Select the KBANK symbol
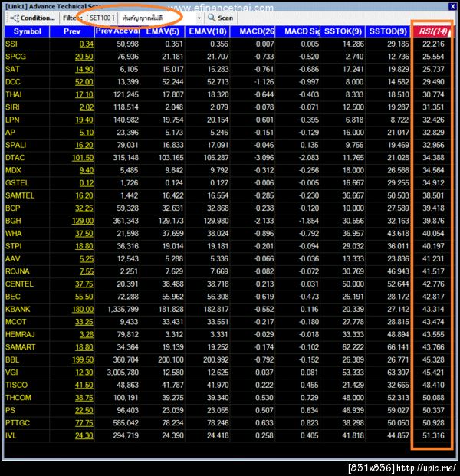The height and width of the screenshot is (476, 460). [18, 310]
